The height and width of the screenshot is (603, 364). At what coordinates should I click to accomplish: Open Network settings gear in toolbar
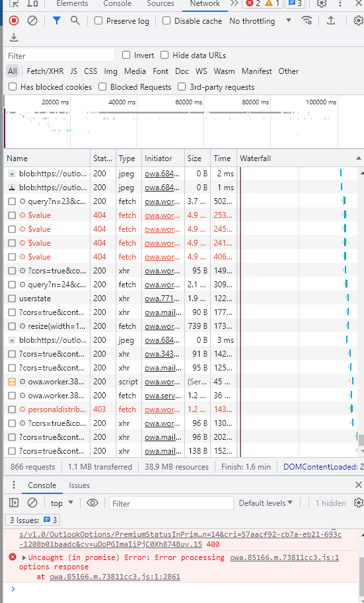(358, 20)
